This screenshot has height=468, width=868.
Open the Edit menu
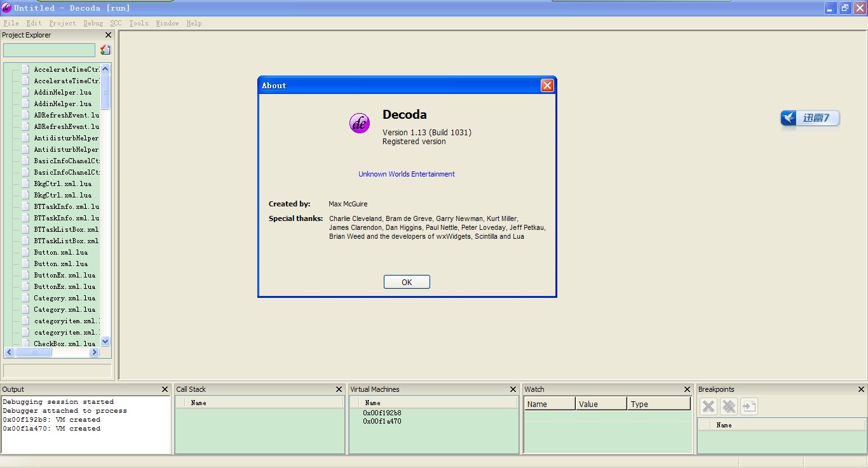click(34, 23)
